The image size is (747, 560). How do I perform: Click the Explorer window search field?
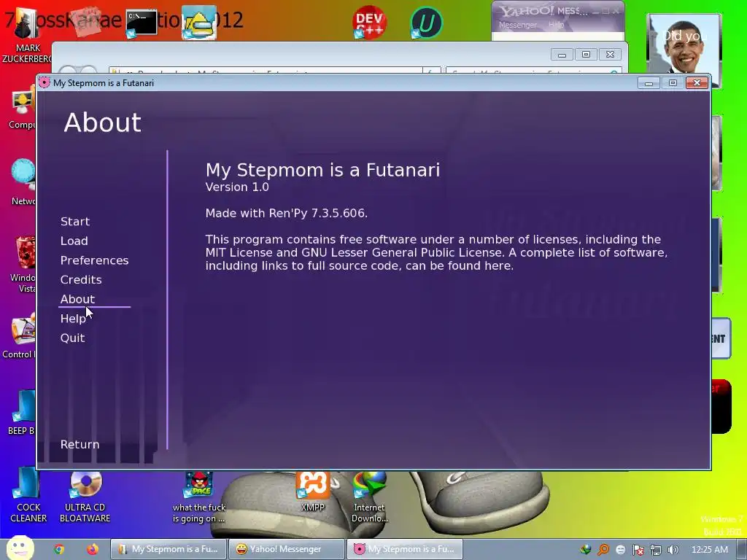pyautogui.click(x=533, y=71)
